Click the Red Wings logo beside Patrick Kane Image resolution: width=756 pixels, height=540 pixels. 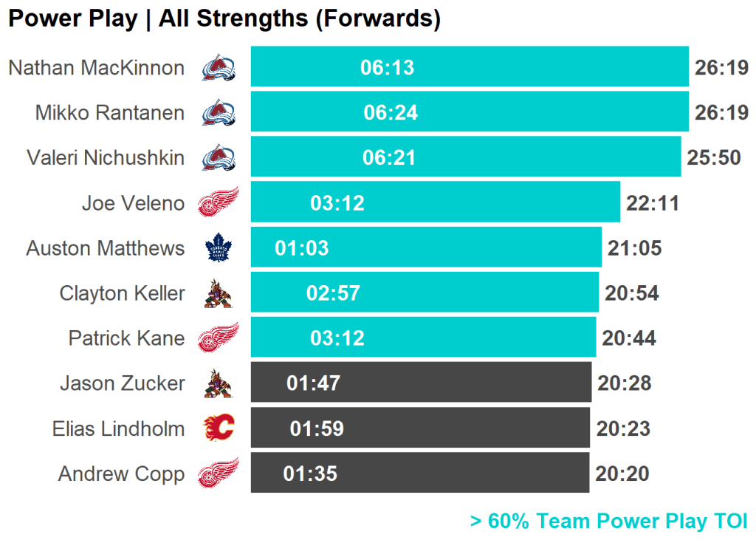coord(219,338)
